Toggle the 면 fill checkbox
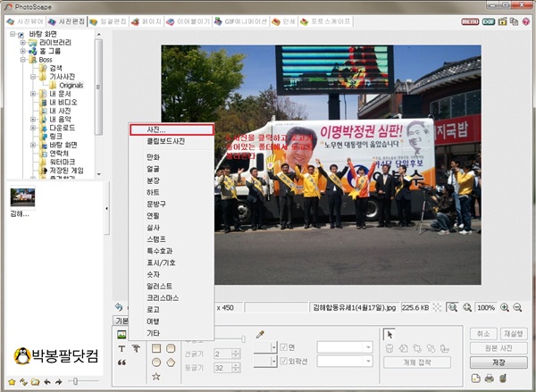This screenshot has height=392, width=536. click(x=282, y=346)
